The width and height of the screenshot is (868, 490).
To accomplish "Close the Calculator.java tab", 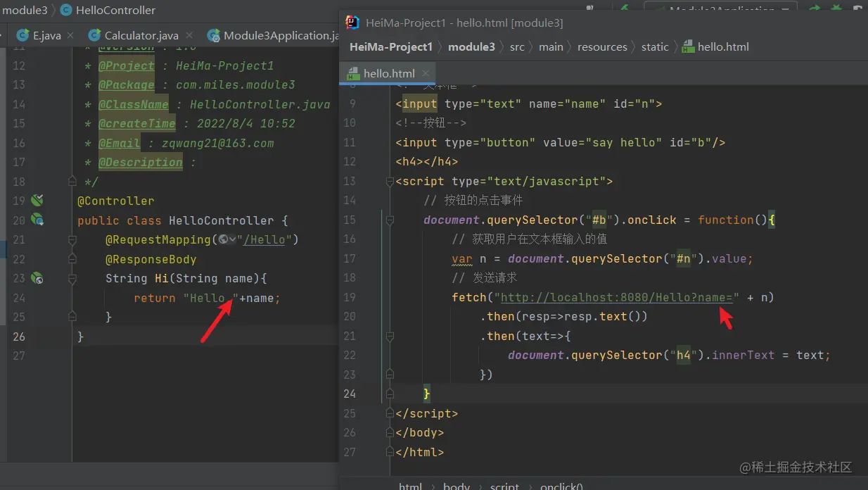I will 191,35.
